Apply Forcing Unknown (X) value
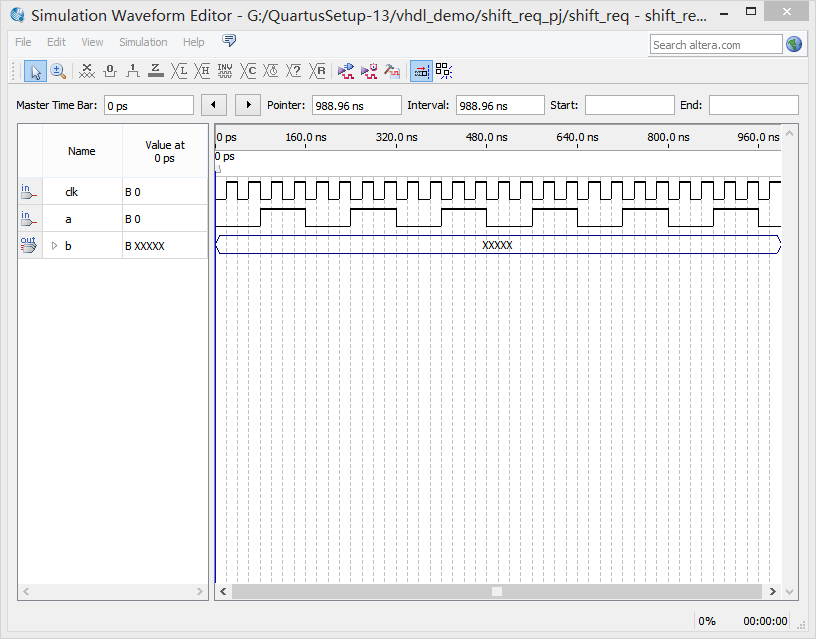The image size is (816, 639). point(86,71)
